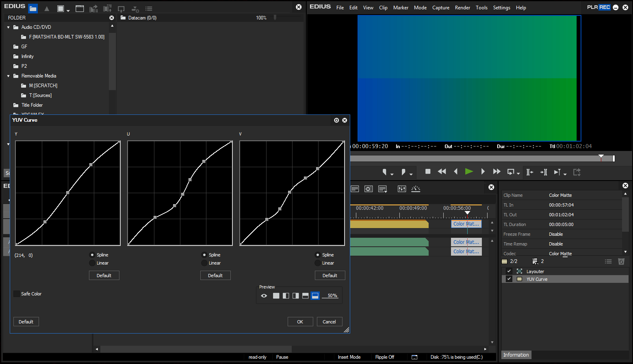This screenshot has width=633, height=364.
Task: Toggle the Preview eye icon in YUV Curve
Action: (x=264, y=296)
